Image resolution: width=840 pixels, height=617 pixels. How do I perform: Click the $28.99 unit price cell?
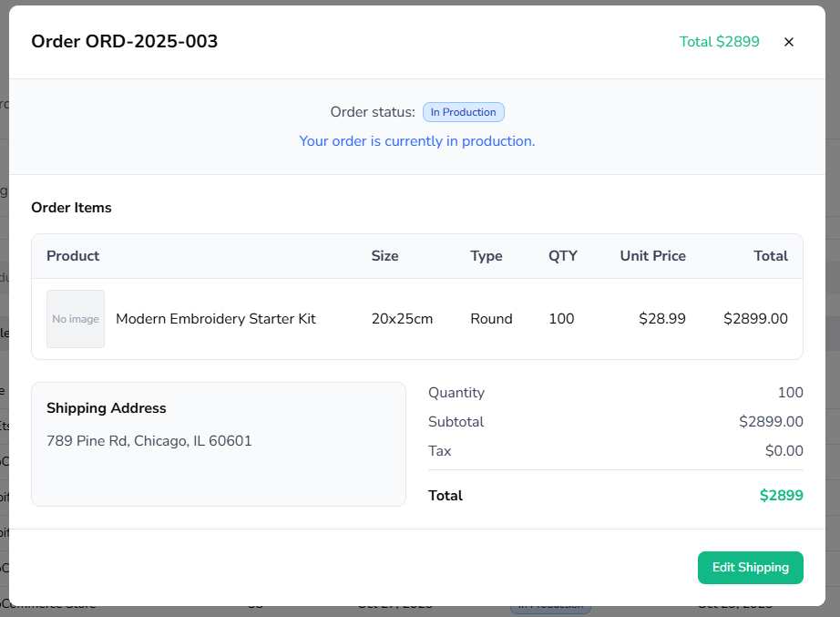[661, 319]
